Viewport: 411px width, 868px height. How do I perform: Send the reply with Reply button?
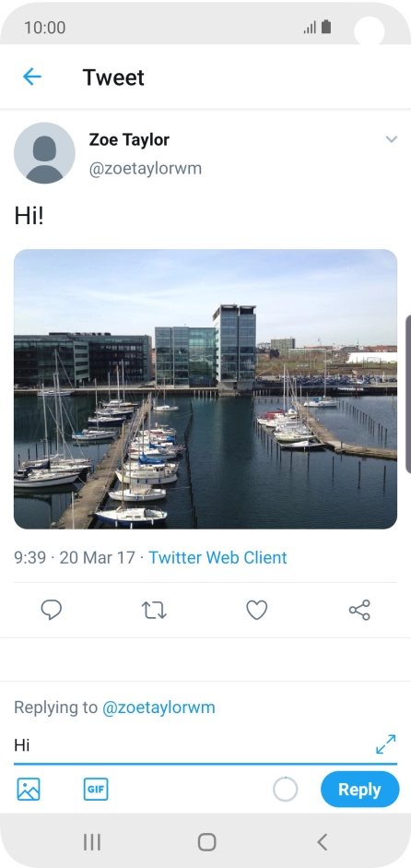(359, 790)
